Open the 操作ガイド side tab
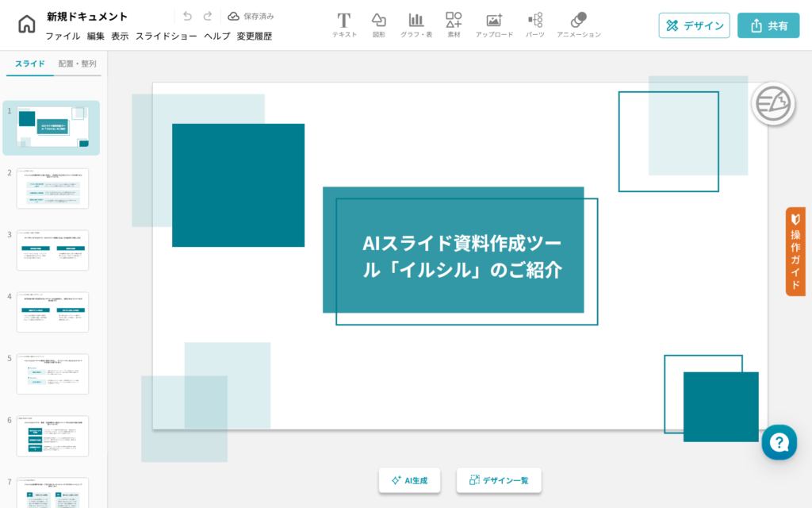This screenshot has width=812, height=508. pyautogui.click(x=795, y=252)
